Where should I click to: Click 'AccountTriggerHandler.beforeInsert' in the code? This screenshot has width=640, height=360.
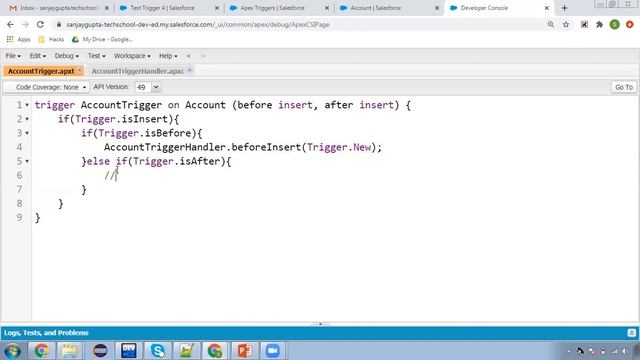click(x=202, y=147)
